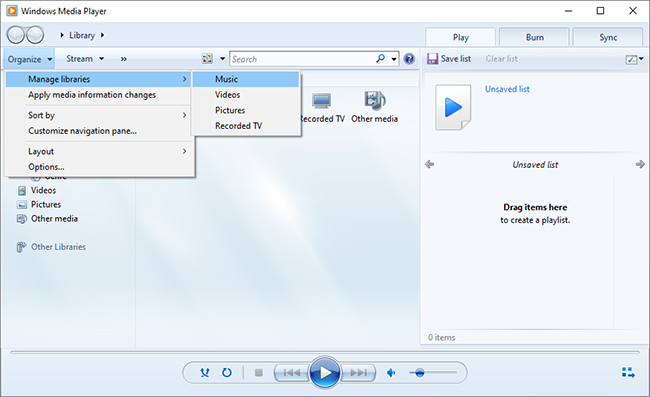
Task: Click into the Search field
Action: (x=303, y=59)
